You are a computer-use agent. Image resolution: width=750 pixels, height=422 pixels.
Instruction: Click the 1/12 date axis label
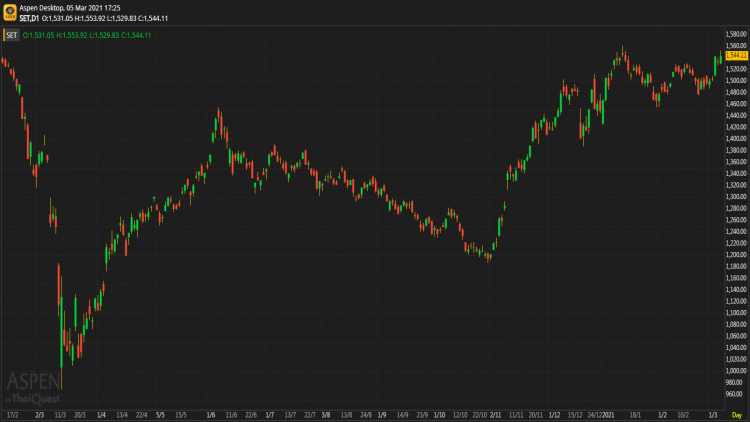[554, 415]
